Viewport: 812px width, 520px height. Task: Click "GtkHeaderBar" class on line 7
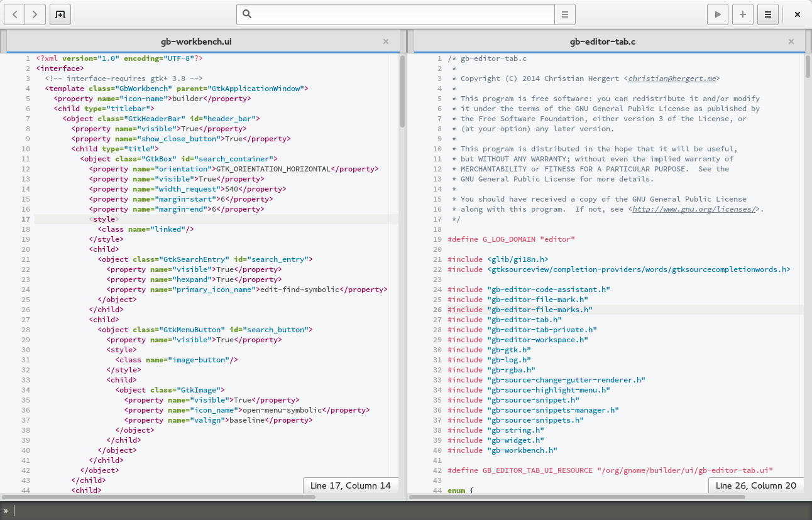click(x=155, y=119)
